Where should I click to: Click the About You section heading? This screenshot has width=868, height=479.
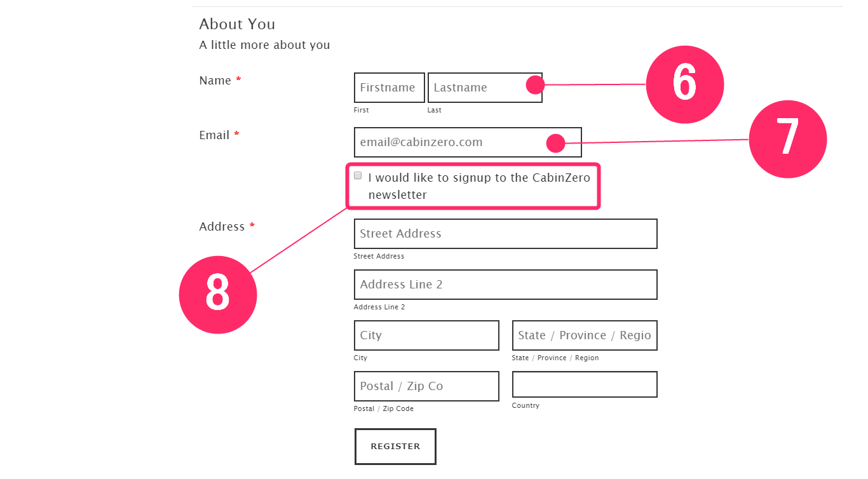coord(237,24)
